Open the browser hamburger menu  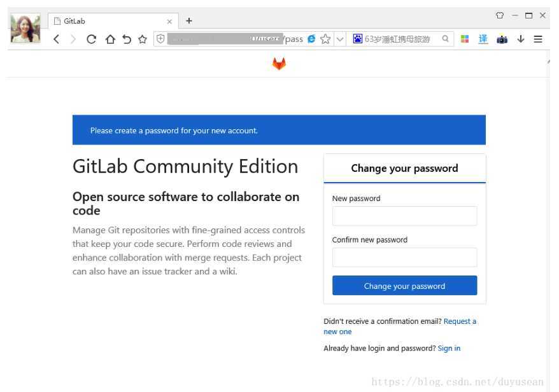pyautogui.click(x=538, y=39)
